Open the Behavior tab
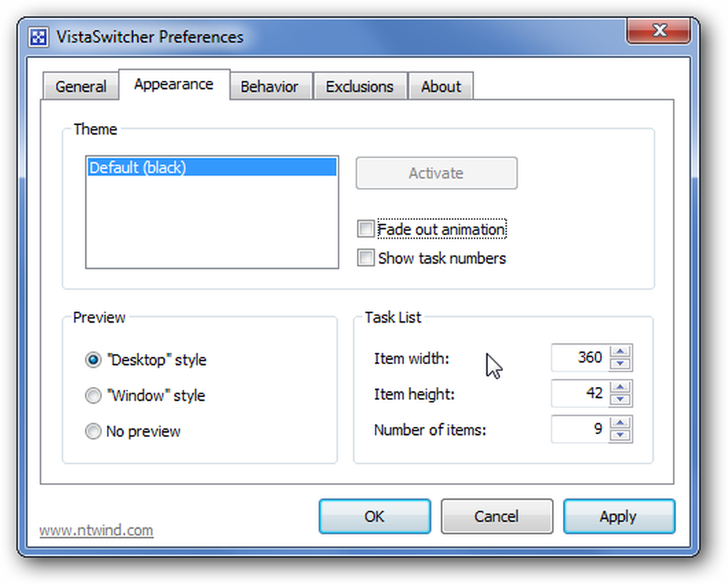 pyautogui.click(x=270, y=87)
